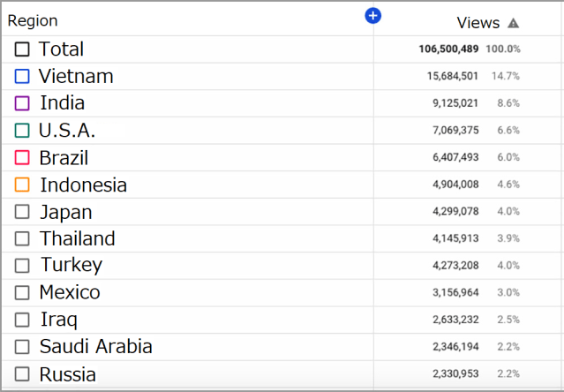Toggle the Total row checkbox
The width and height of the screenshot is (564, 392).
[22, 49]
